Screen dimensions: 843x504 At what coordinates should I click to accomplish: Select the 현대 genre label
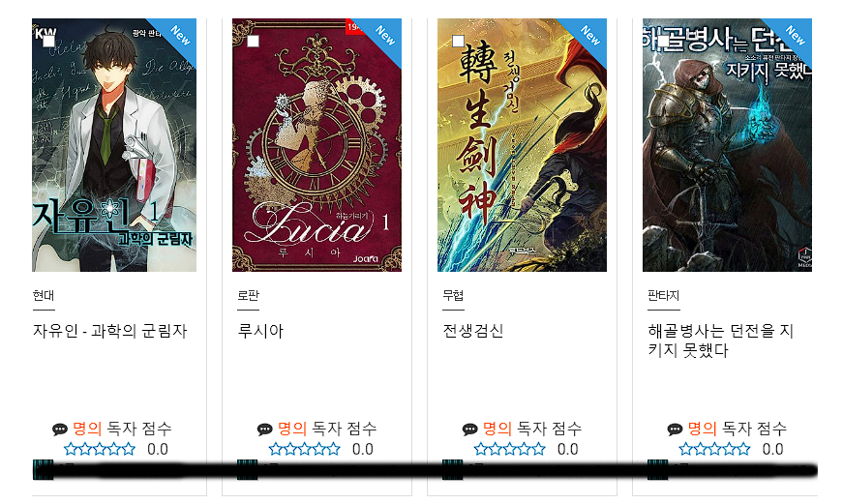[43, 295]
